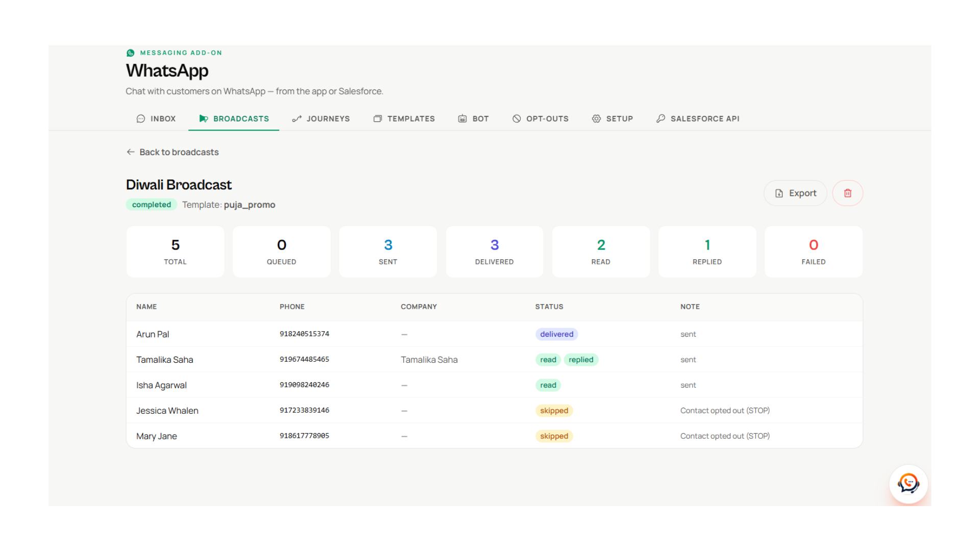Image resolution: width=980 pixels, height=551 pixels.
Task: Click the completed status badge
Action: [x=152, y=205]
